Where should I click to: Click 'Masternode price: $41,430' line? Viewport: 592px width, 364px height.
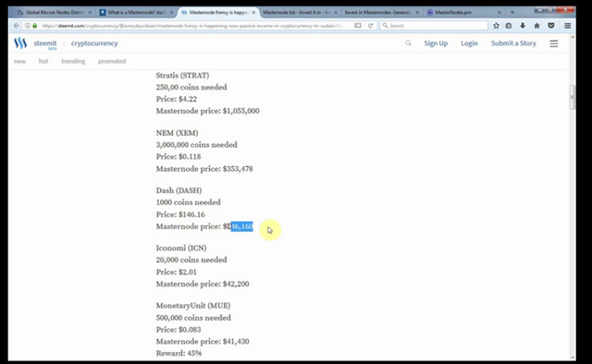point(203,342)
